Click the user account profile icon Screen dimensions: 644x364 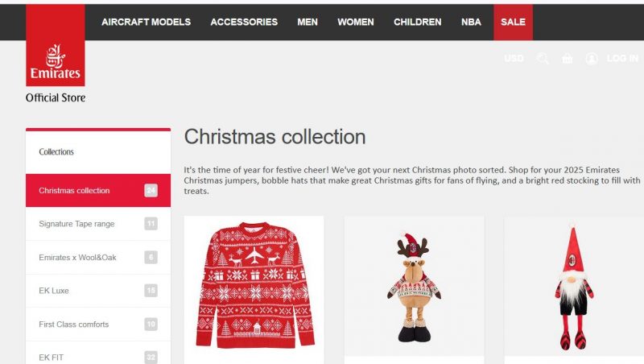coord(592,58)
